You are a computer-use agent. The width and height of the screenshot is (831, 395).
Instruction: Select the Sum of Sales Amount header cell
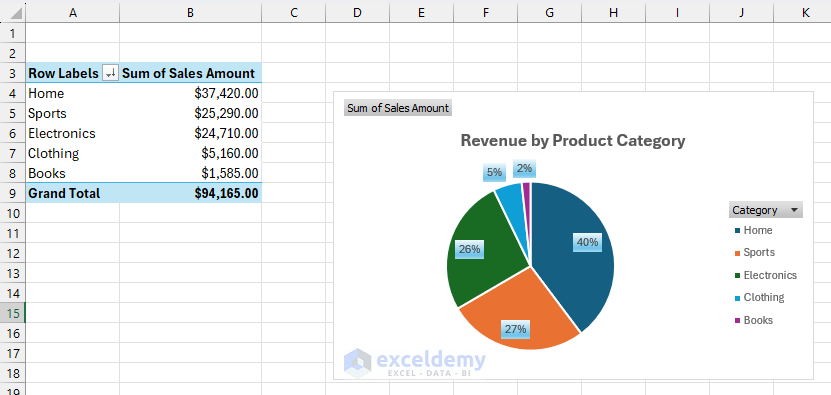click(x=190, y=73)
